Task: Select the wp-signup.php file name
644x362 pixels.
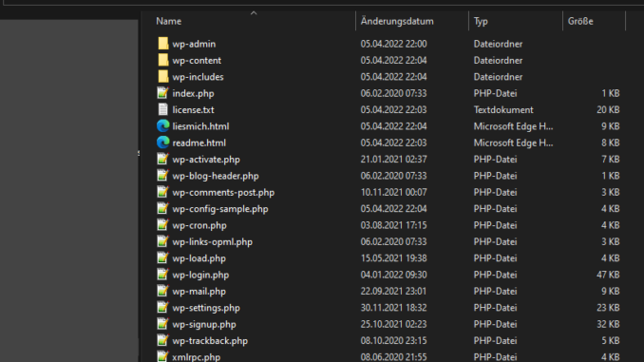Action: tap(204, 324)
